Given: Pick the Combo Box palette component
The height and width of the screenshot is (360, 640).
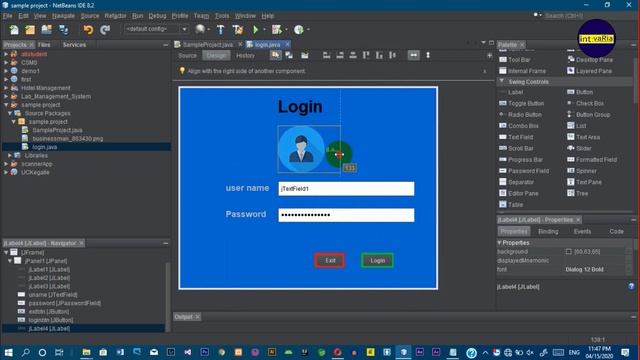Looking at the screenshot, I should point(519,126).
